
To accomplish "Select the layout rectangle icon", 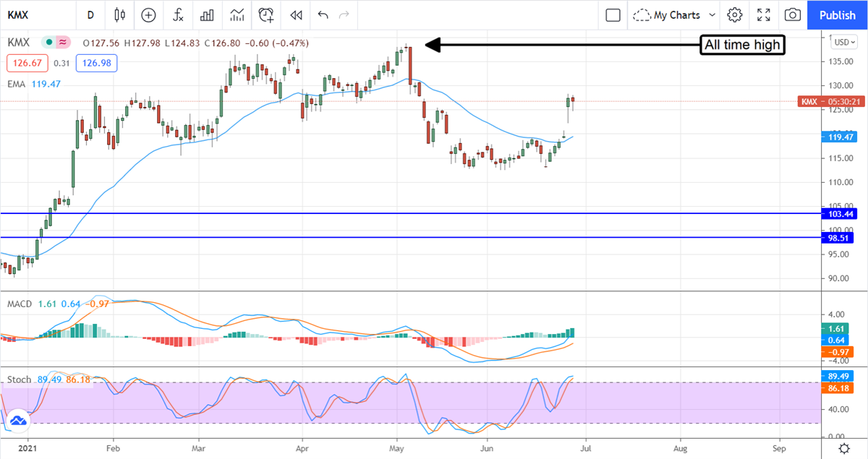I will pos(613,14).
